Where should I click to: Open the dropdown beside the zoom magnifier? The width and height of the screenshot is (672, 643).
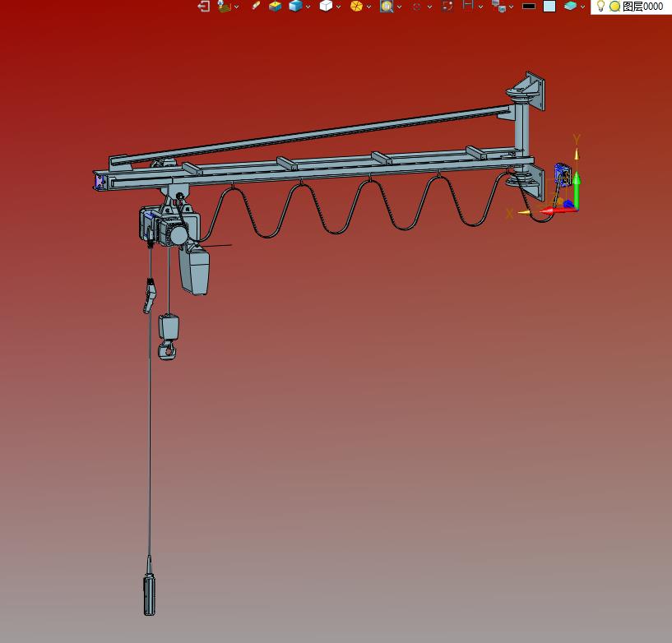pyautogui.click(x=399, y=7)
